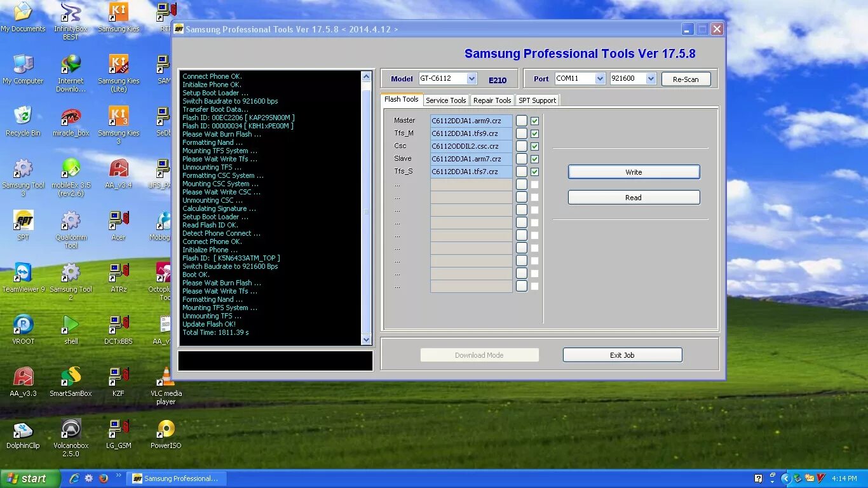The width and height of the screenshot is (868, 488).
Task: Click 'Update Flash OK!' log line
Action: click(x=209, y=324)
